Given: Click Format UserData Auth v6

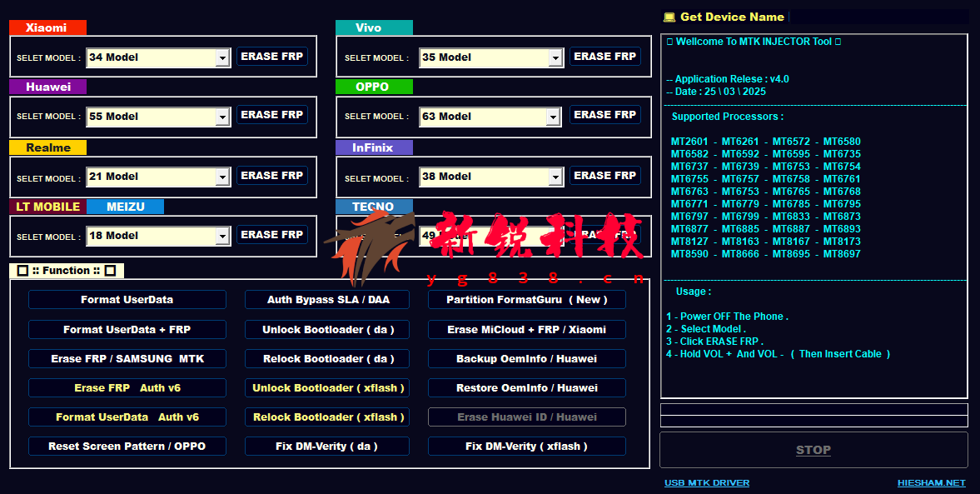Looking at the screenshot, I should pyautogui.click(x=127, y=417).
